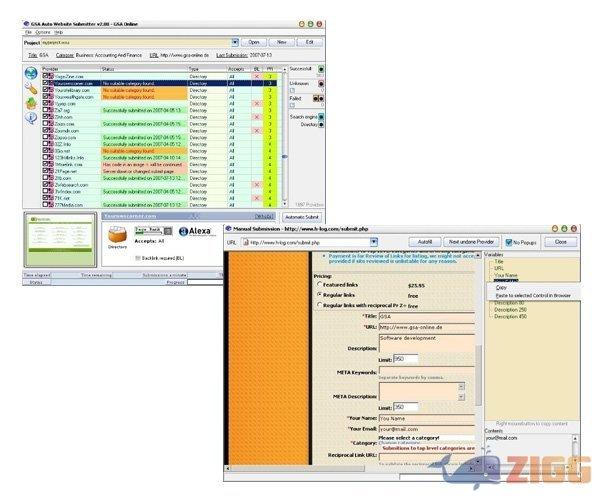Click the Content box scroll-up arrow
The image size is (600, 500).
575,438
